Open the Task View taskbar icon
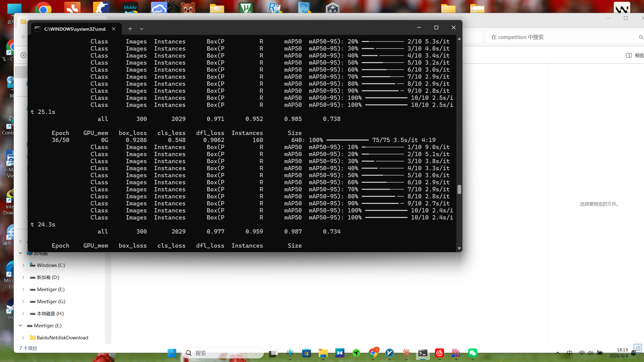Image resolution: width=644 pixels, height=362 pixels. (x=273, y=353)
